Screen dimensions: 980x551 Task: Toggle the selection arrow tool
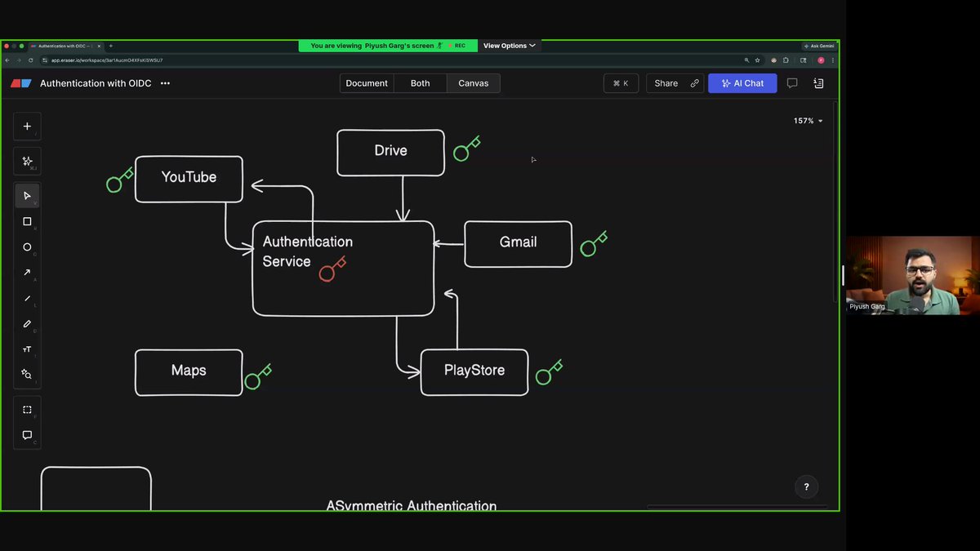tap(27, 195)
